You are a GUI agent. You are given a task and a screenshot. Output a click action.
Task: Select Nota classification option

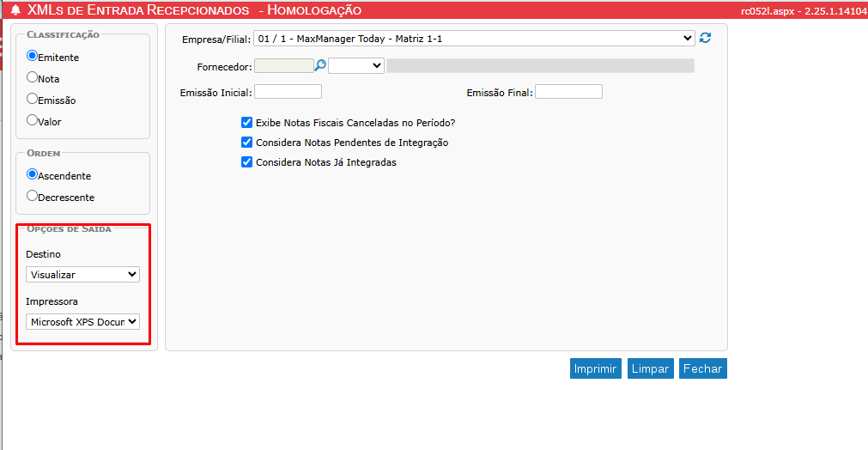click(33, 77)
